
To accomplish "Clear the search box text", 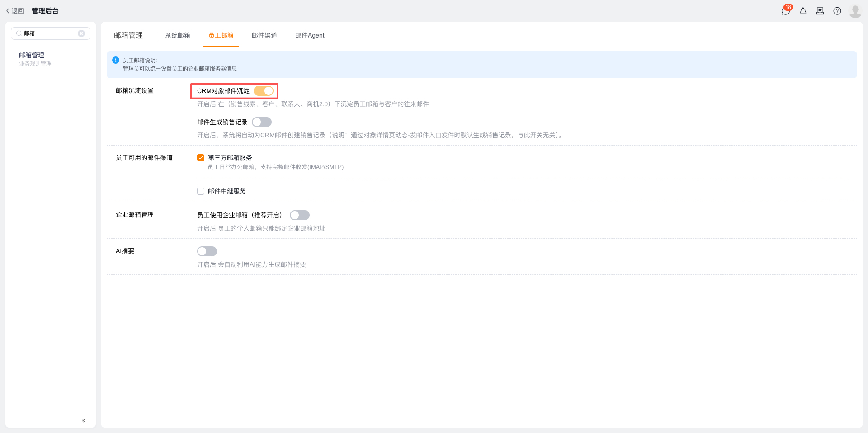I will pyautogui.click(x=81, y=33).
